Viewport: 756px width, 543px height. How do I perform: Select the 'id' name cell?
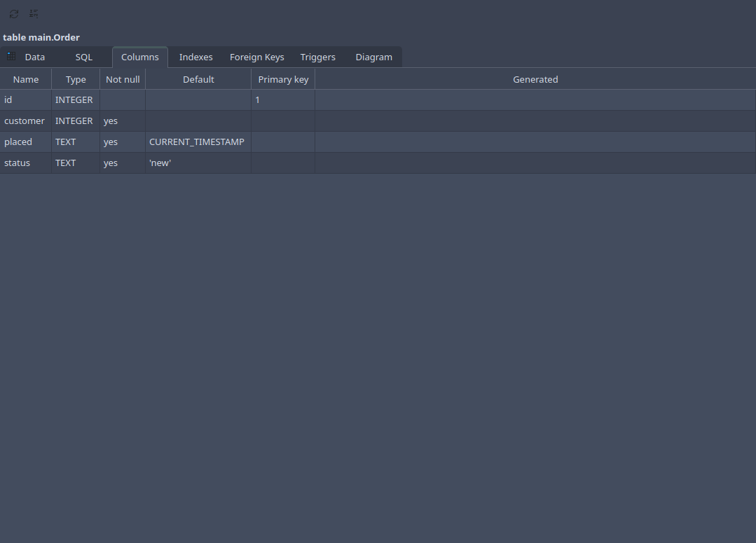point(25,99)
